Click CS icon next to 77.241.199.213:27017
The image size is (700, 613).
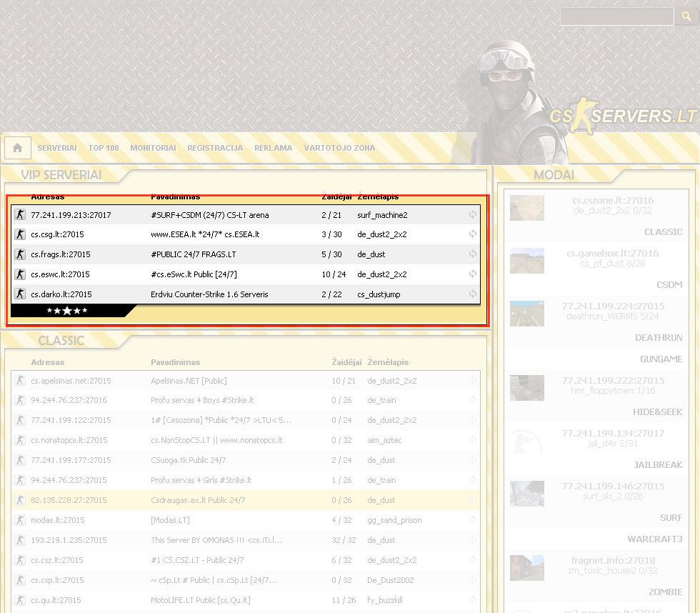(20, 215)
